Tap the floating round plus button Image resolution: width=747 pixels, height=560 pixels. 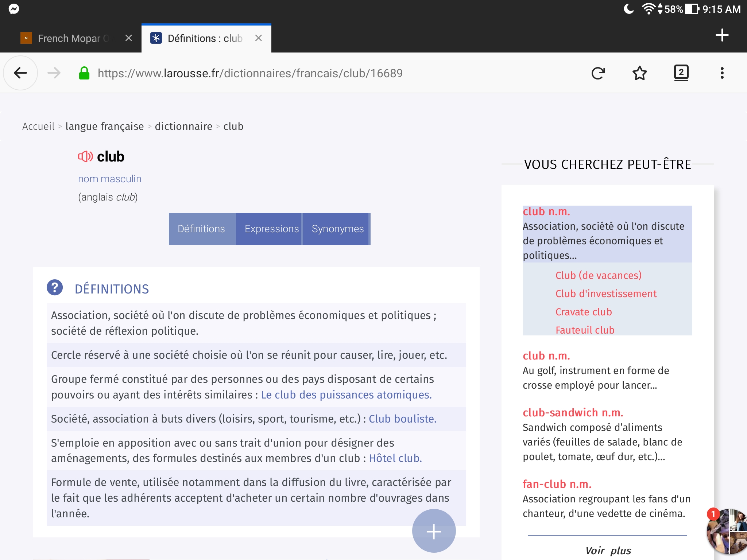point(434,531)
